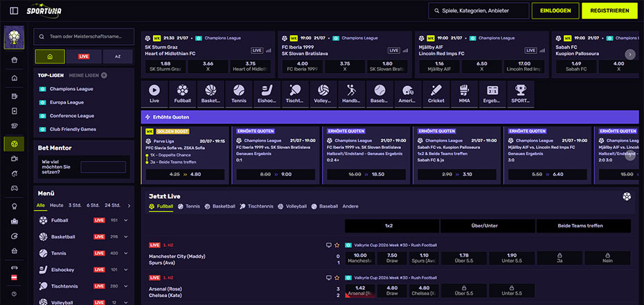644x305 pixels.
Task: Open the Ergebnisse results tile
Action: point(492,94)
